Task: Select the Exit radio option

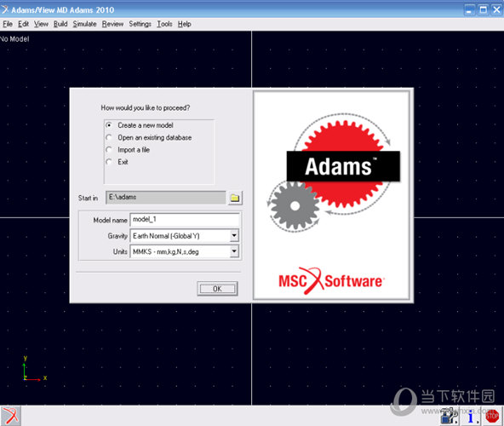Action: click(x=109, y=162)
